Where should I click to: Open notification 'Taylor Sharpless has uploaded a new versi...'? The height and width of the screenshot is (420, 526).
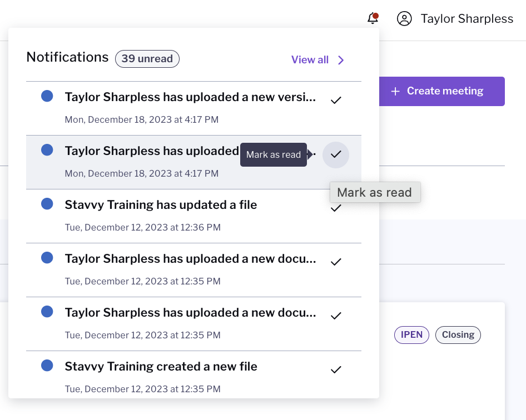tap(190, 97)
